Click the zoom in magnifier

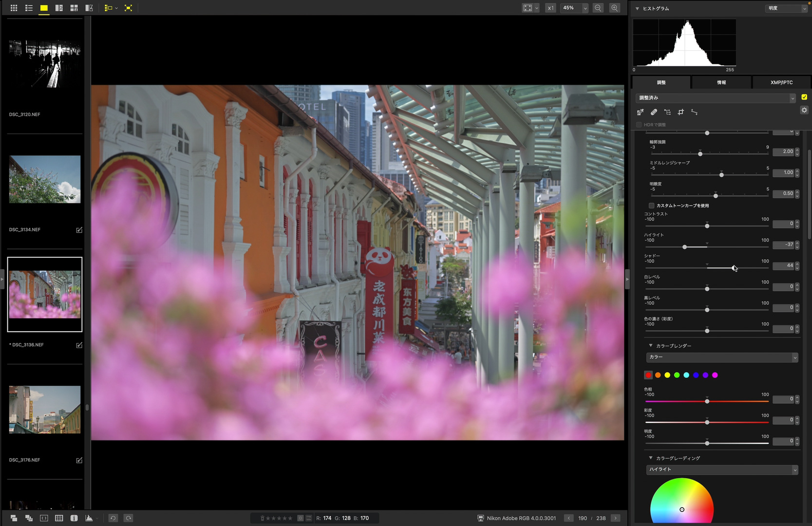click(x=615, y=8)
